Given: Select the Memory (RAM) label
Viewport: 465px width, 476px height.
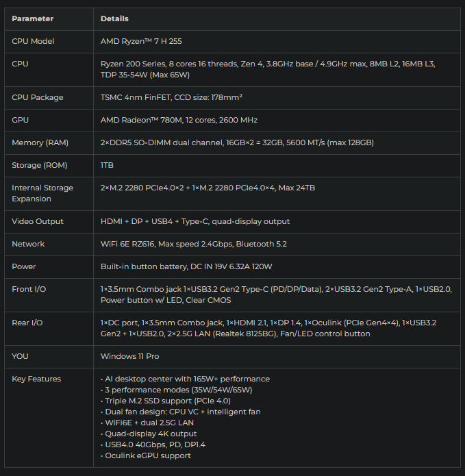Looking at the screenshot, I should pos(40,142).
